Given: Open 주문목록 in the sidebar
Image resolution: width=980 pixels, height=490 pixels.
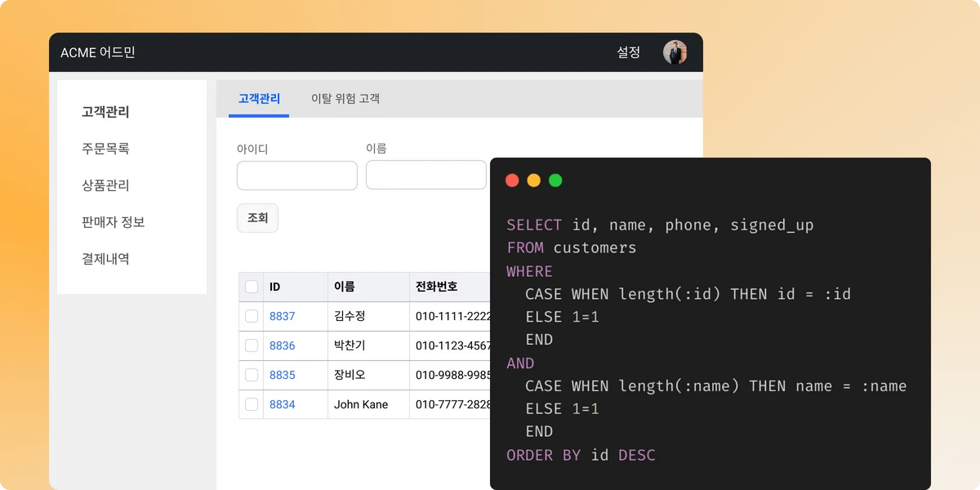Looking at the screenshot, I should (105, 149).
